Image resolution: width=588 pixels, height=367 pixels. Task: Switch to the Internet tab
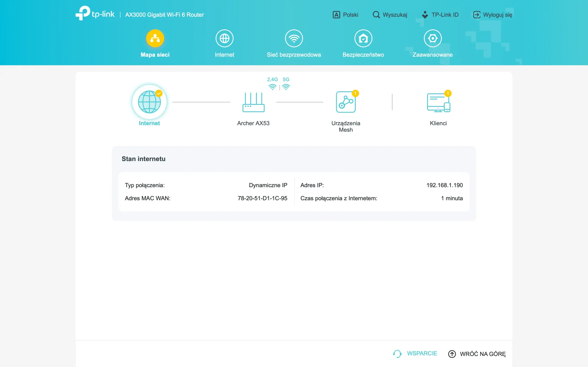click(x=224, y=43)
